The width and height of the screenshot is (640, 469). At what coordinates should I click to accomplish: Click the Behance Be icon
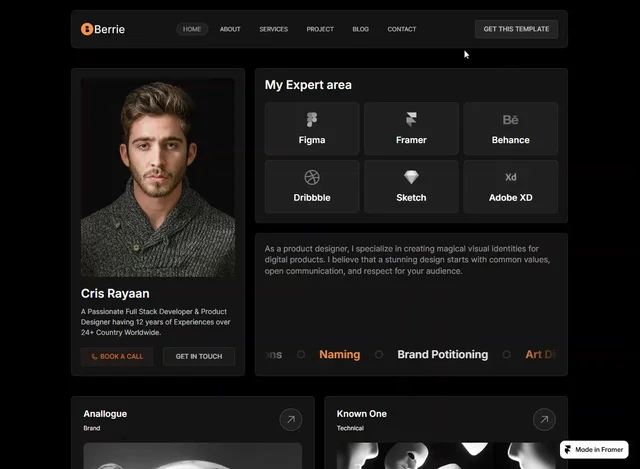click(x=510, y=120)
